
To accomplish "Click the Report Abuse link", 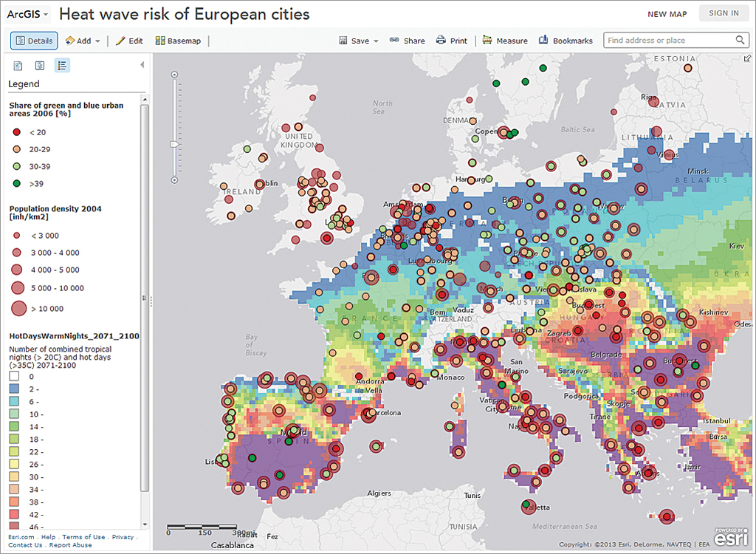I will click(70, 545).
